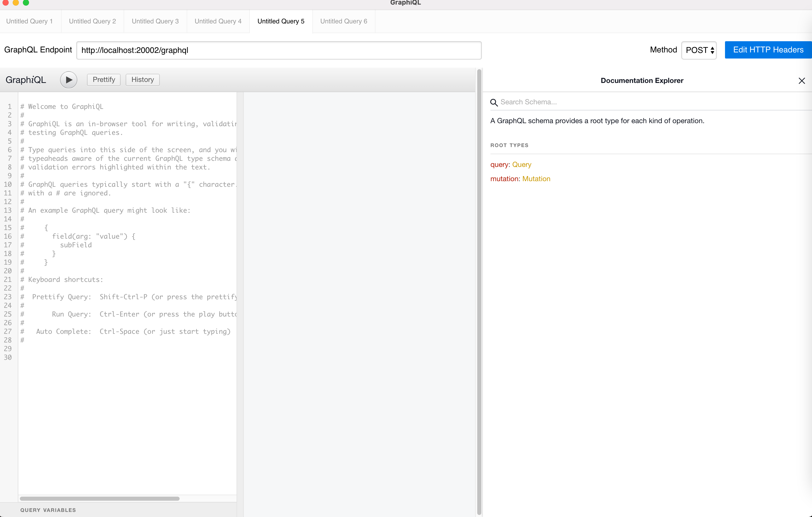
Task: Switch to Untitled Query 1 tab
Action: point(30,21)
